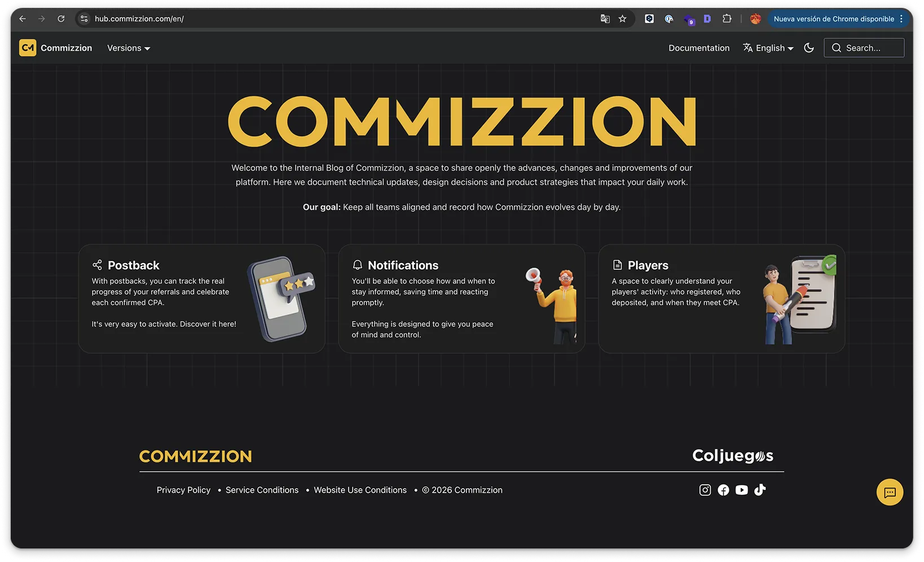
Task: Click the first square extension icon in toolbar
Action: click(649, 19)
